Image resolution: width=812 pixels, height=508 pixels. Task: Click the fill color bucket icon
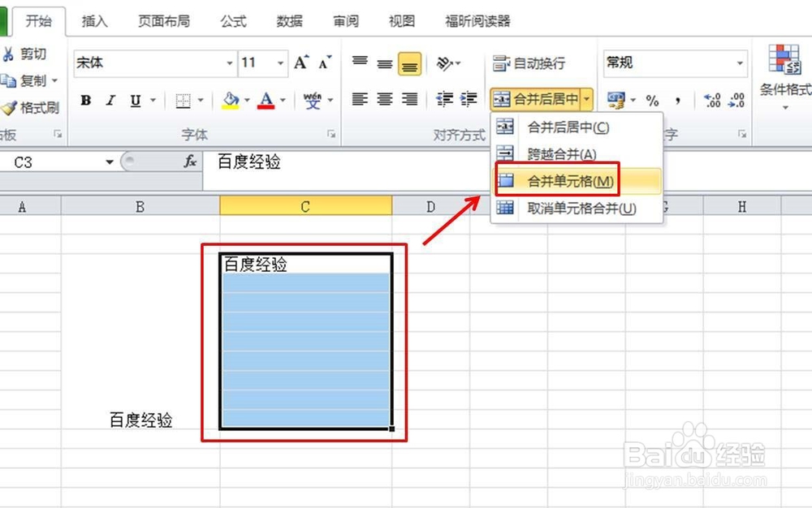coord(230,101)
